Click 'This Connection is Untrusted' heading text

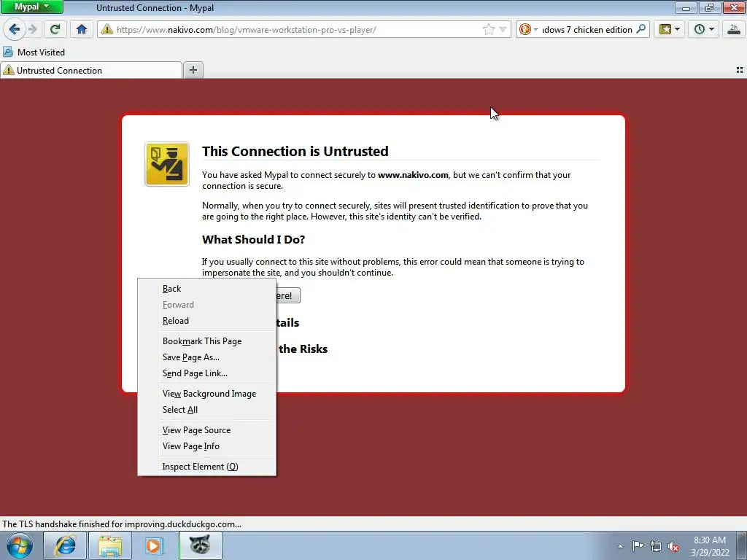[x=295, y=151]
